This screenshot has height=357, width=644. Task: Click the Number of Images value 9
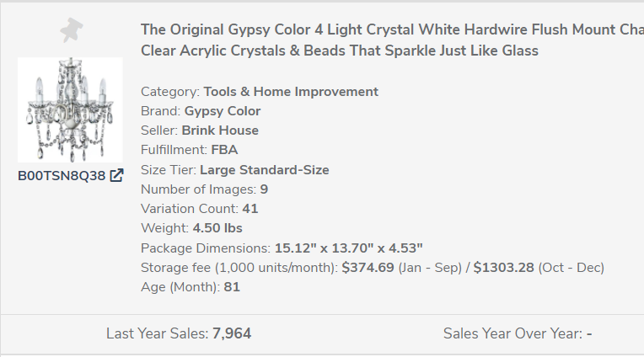[x=265, y=189]
